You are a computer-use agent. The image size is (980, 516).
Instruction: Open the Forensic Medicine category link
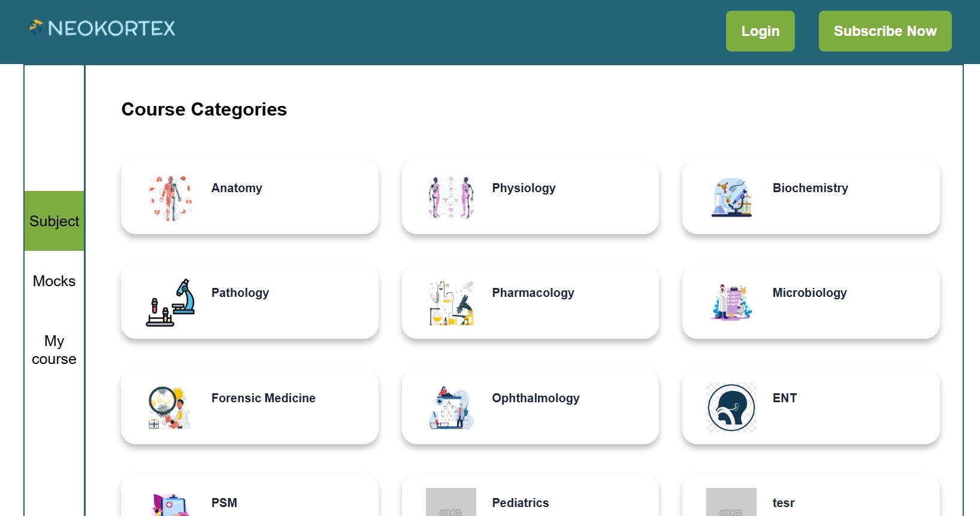tap(263, 398)
